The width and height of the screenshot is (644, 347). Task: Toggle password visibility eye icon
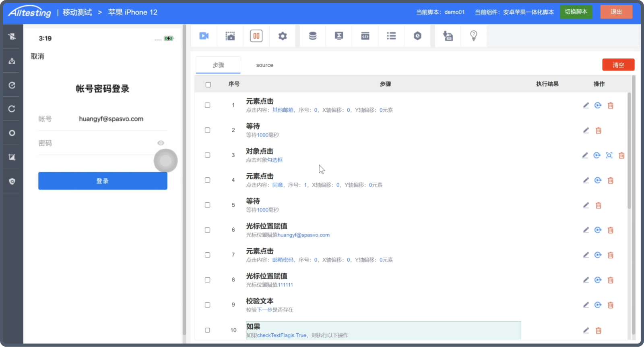(161, 143)
